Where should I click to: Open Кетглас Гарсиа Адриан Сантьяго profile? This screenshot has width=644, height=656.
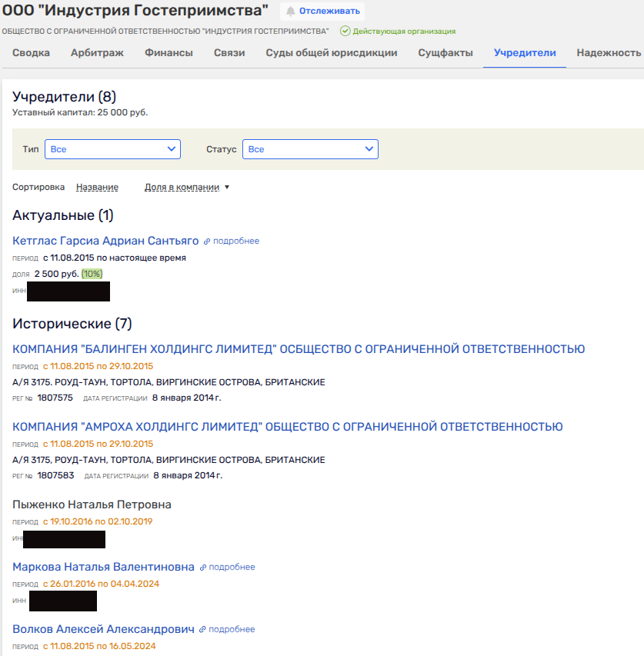pos(105,241)
